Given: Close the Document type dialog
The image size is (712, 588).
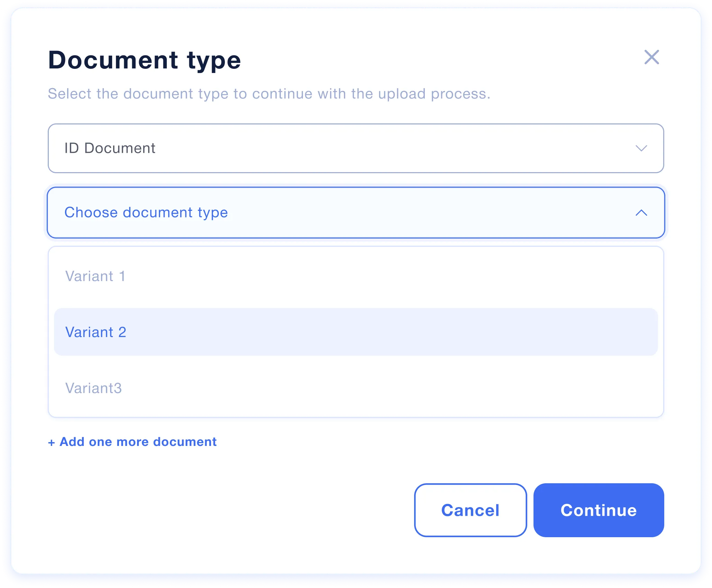Looking at the screenshot, I should (x=651, y=57).
